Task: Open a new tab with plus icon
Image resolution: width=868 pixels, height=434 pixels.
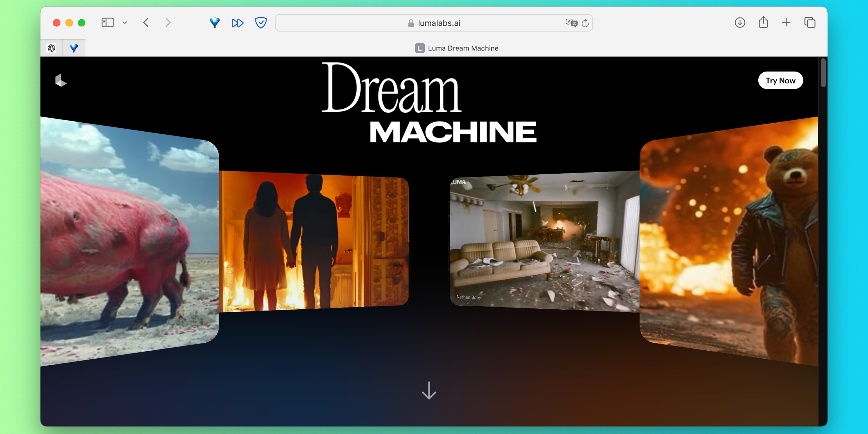Action: point(786,23)
